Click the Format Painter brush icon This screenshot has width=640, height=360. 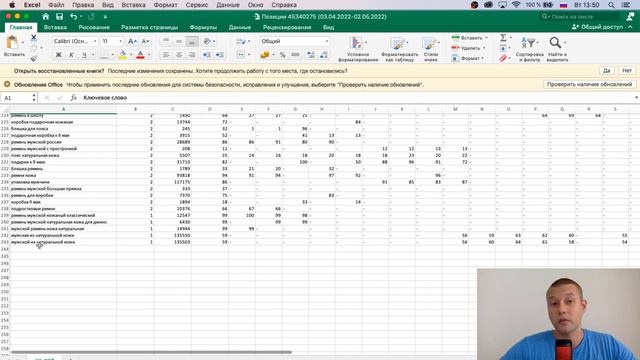tap(34, 58)
